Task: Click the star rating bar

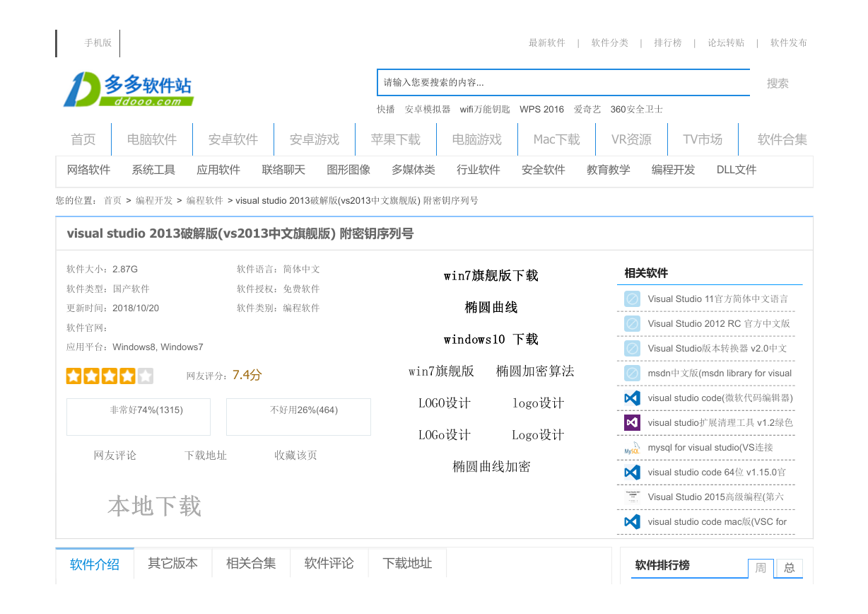Action: (110, 376)
